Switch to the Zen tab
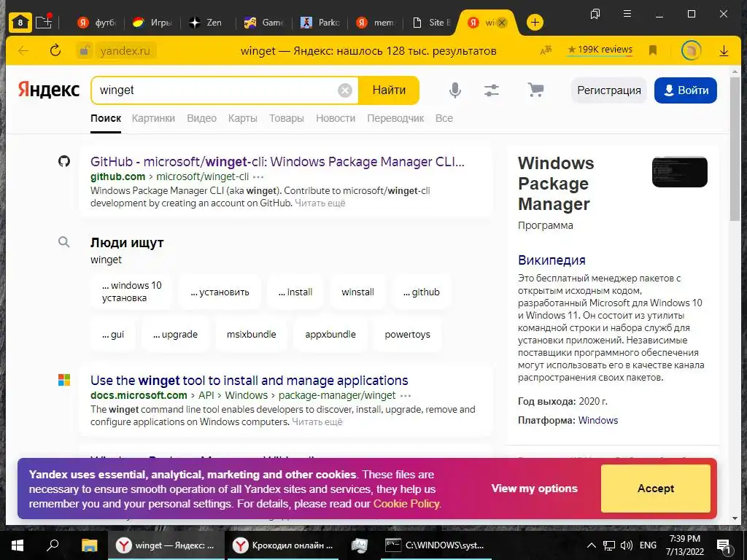 coord(205,23)
